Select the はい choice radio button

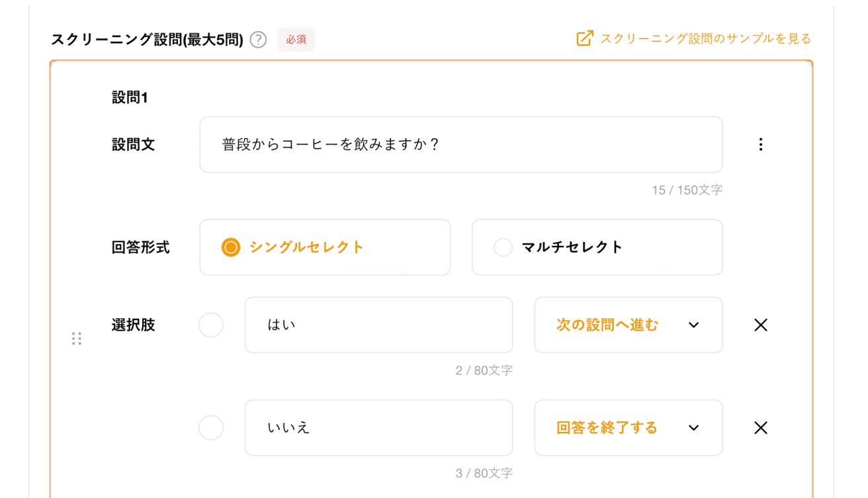coord(211,325)
